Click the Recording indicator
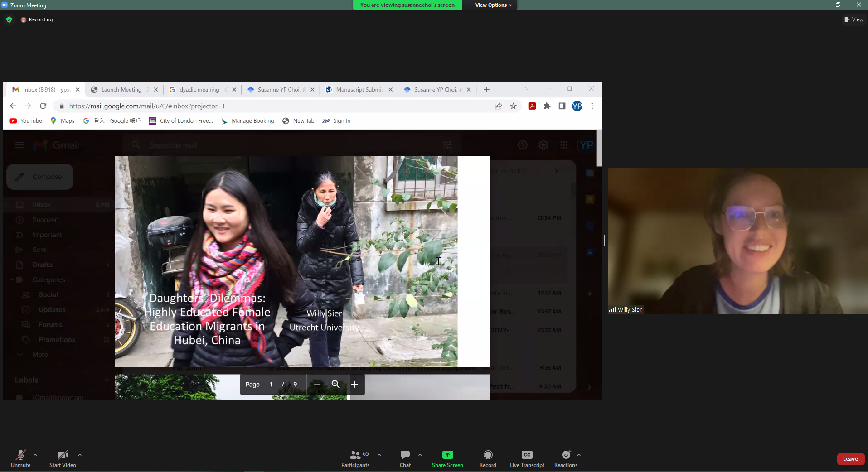Image resolution: width=868 pixels, height=472 pixels. (x=37, y=19)
